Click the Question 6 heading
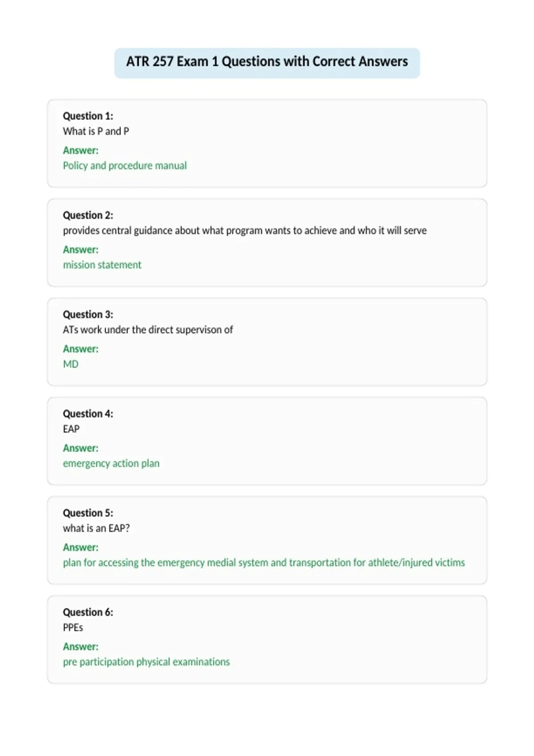534x756 pixels. click(88, 612)
